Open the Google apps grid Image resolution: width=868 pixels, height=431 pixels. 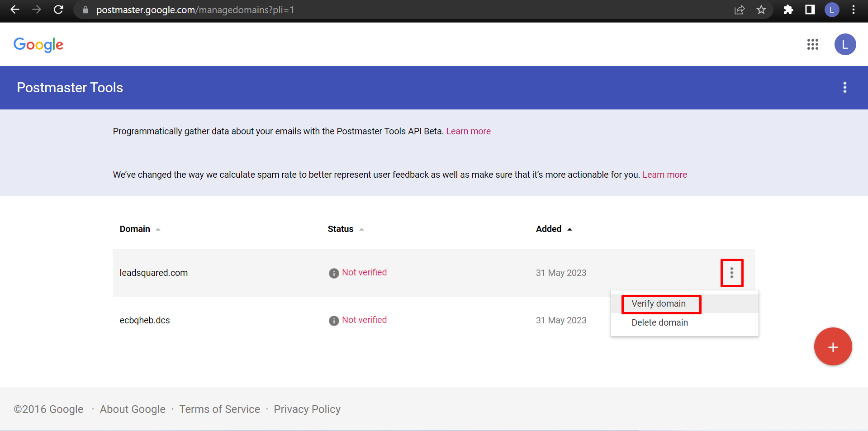(813, 44)
